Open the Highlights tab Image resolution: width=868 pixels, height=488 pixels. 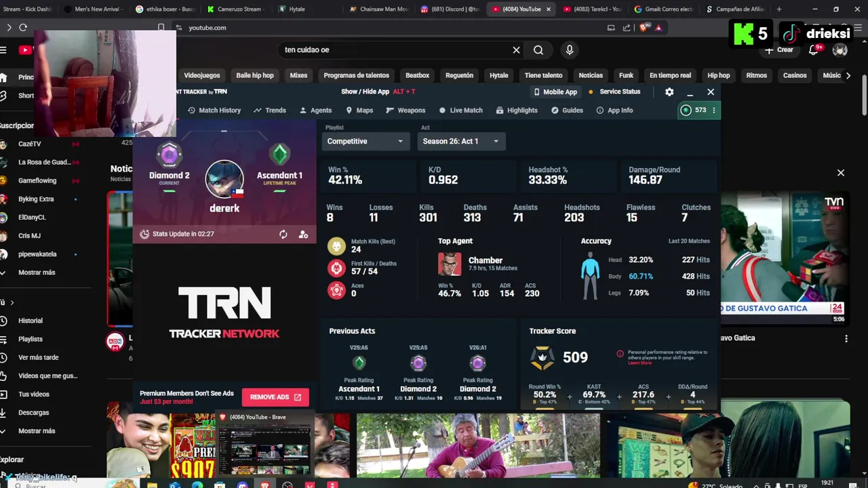(x=517, y=110)
